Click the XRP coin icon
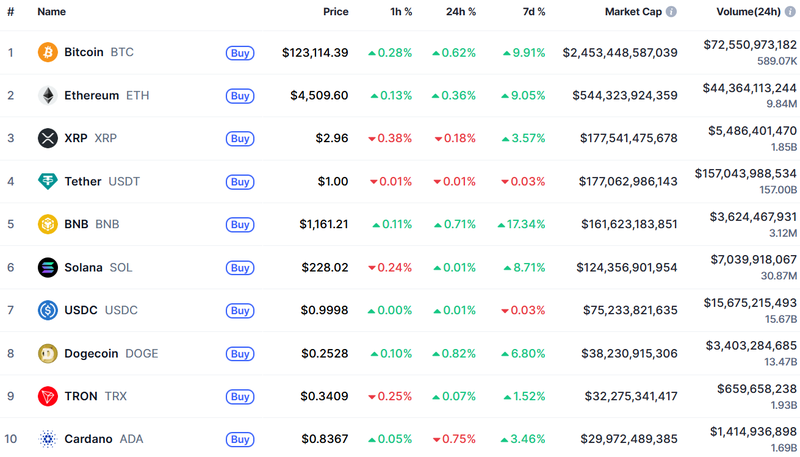Screen dimensions: 800x457 pyautogui.click(x=47, y=138)
